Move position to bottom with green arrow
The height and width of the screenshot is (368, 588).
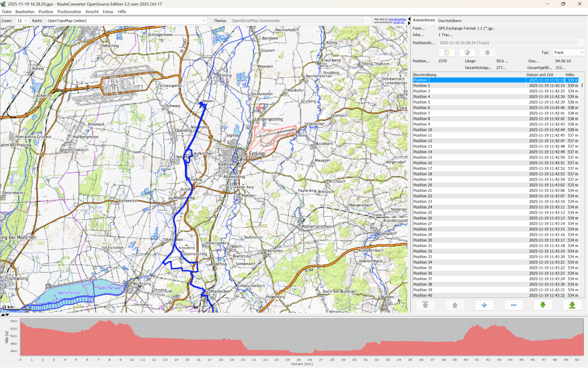click(x=572, y=305)
